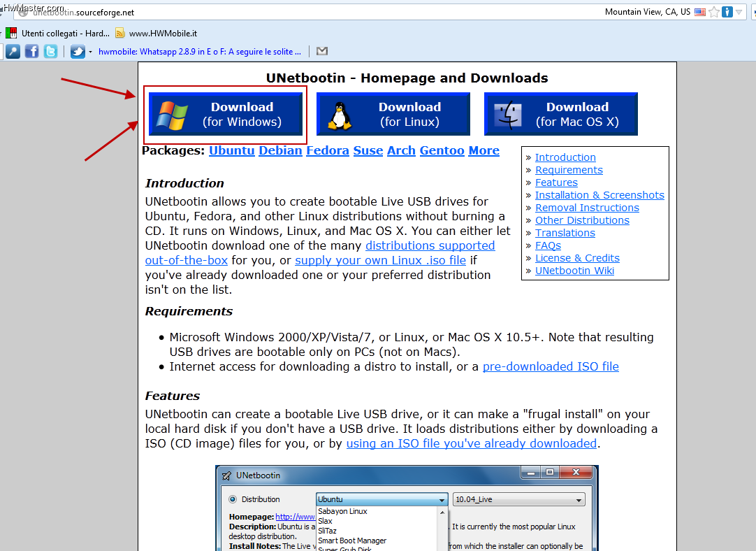Click the Twitter bird toolbar icon

(x=78, y=51)
